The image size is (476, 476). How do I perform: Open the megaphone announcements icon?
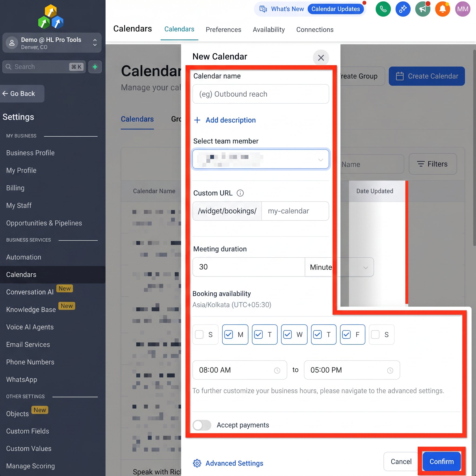coord(423,9)
